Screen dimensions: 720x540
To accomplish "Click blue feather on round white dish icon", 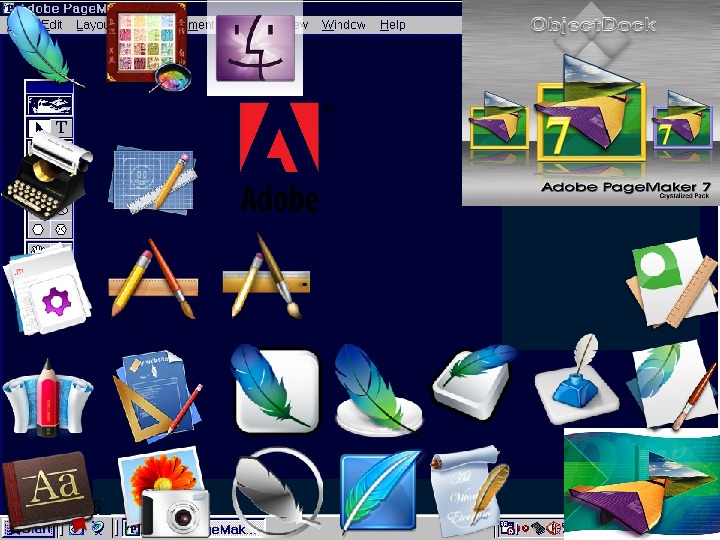I will click(x=379, y=390).
